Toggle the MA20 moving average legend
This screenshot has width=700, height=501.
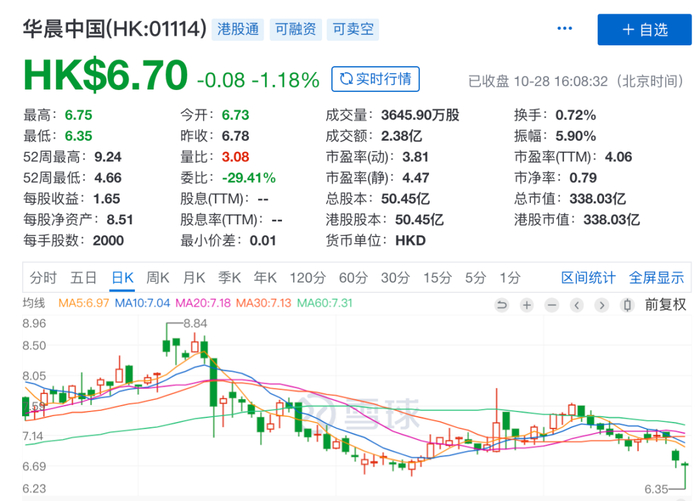point(203,303)
